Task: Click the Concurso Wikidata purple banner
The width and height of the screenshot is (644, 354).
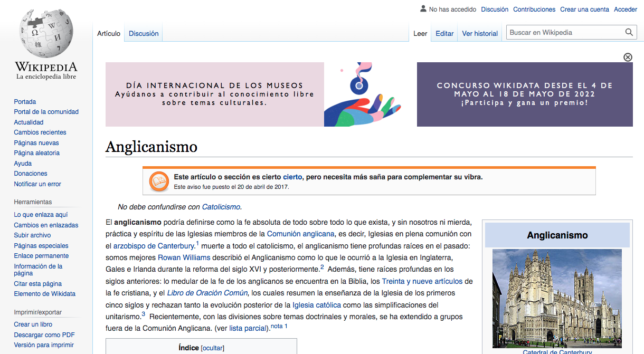Action: click(525, 94)
